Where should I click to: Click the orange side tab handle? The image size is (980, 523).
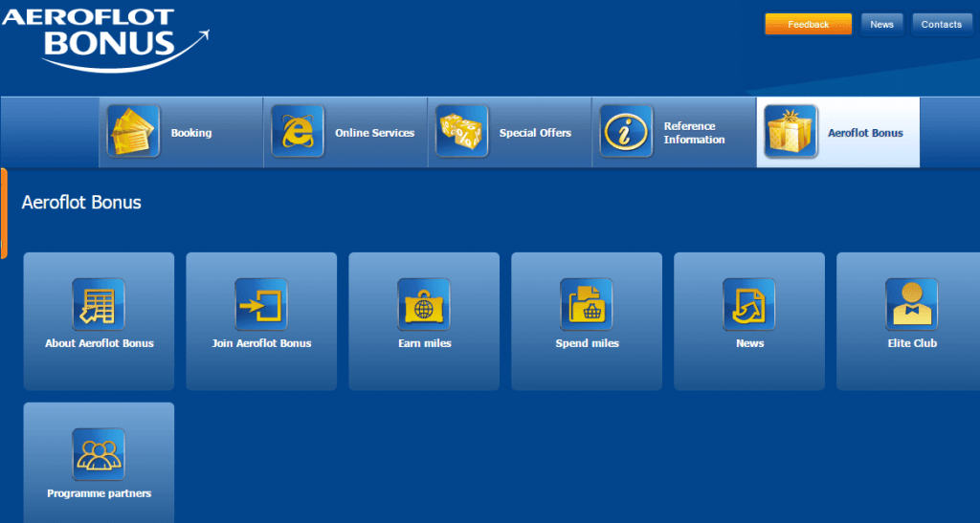click(4, 213)
